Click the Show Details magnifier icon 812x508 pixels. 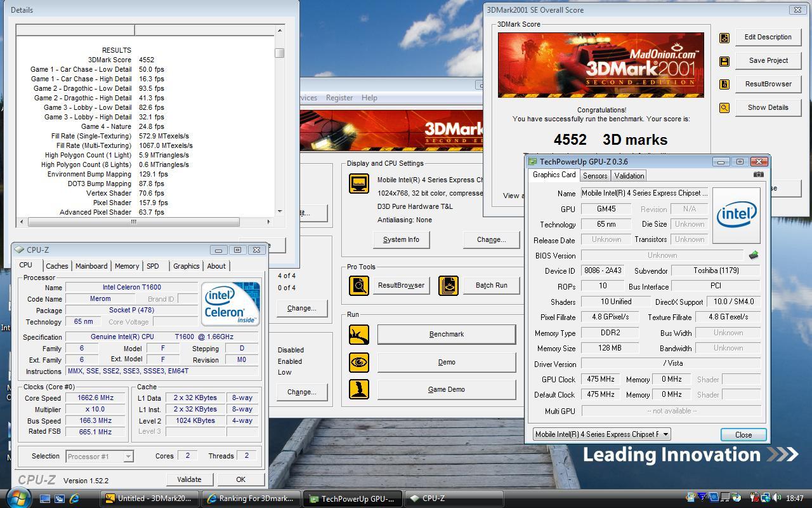click(x=724, y=108)
